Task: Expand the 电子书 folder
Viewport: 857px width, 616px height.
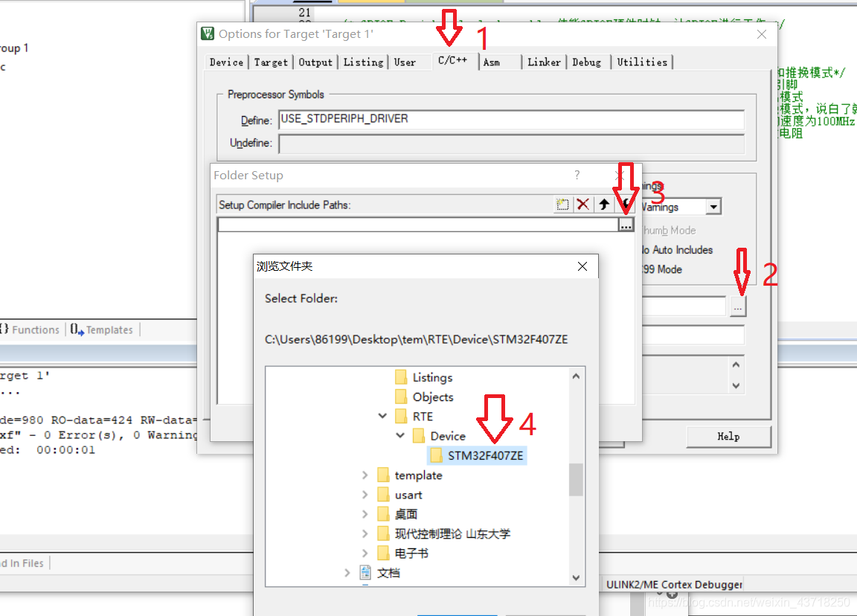Action: coord(365,554)
